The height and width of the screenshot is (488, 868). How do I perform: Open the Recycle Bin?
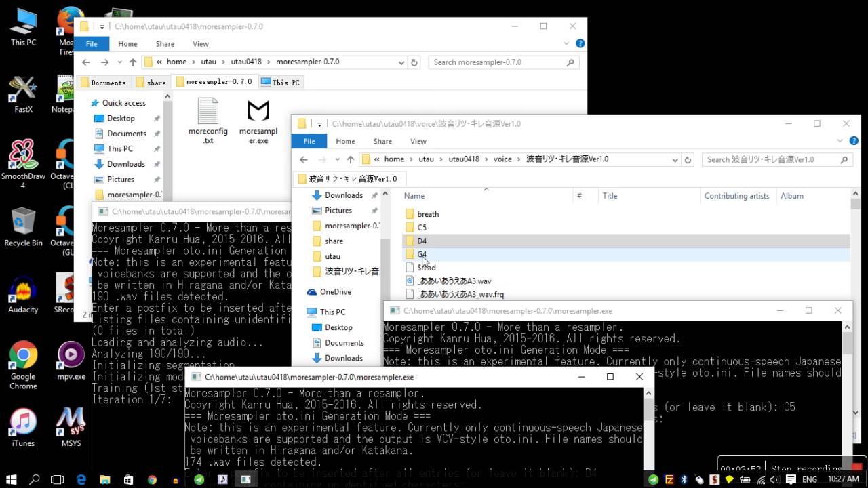[23, 228]
